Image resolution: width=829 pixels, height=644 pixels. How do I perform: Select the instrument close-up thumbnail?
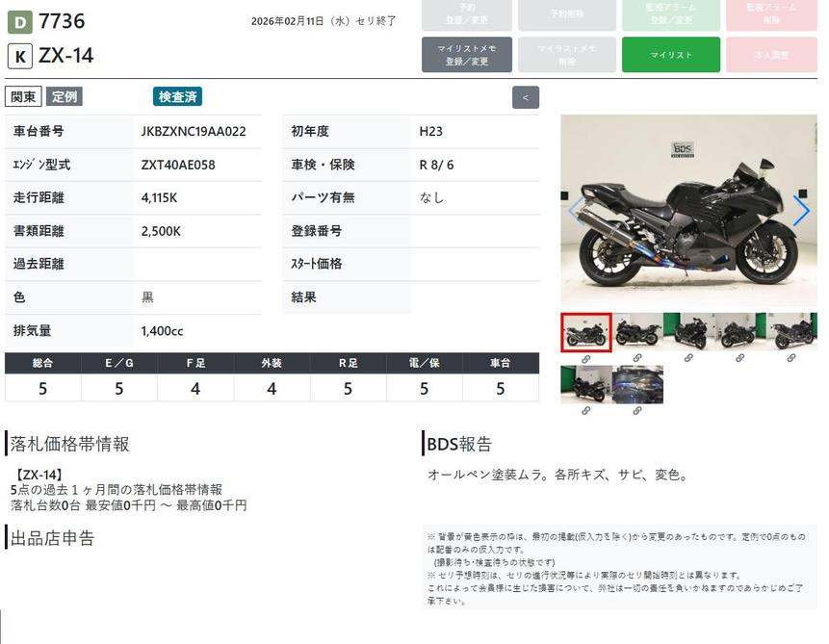point(637,384)
